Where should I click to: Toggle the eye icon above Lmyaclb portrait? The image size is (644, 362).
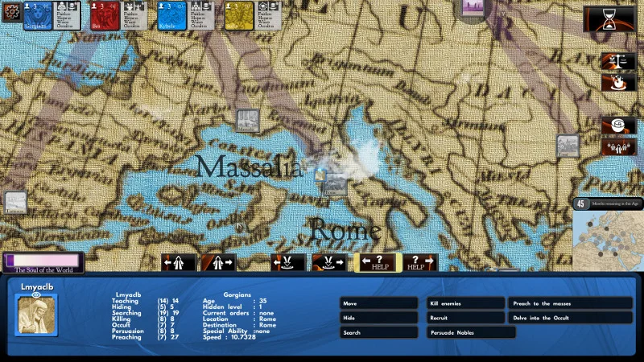pyautogui.click(x=36, y=294)
